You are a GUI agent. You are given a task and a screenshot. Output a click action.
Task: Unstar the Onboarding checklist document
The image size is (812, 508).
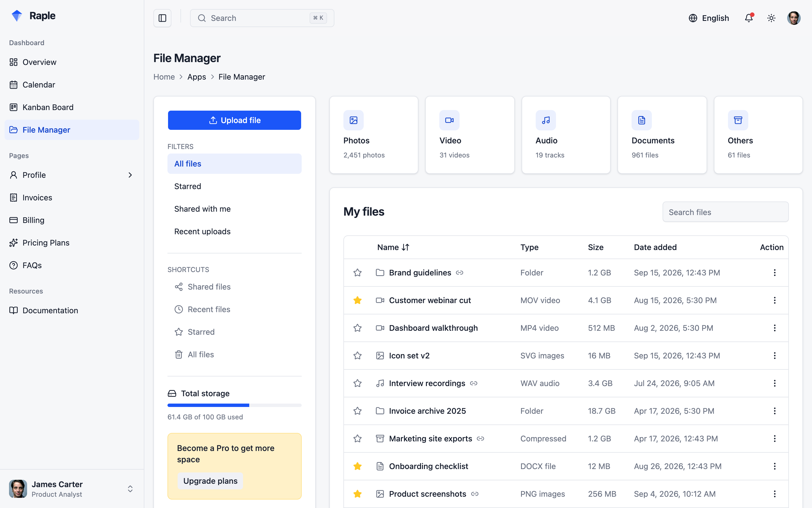pos(357,466)
